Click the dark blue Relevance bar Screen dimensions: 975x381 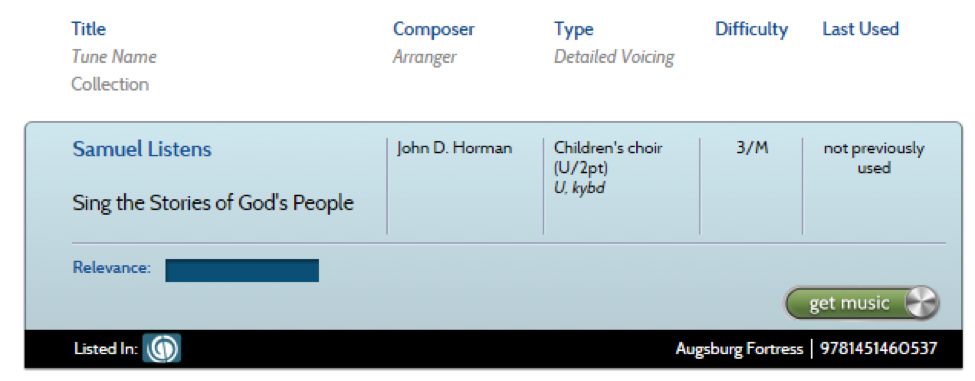(x=242, y=270)
